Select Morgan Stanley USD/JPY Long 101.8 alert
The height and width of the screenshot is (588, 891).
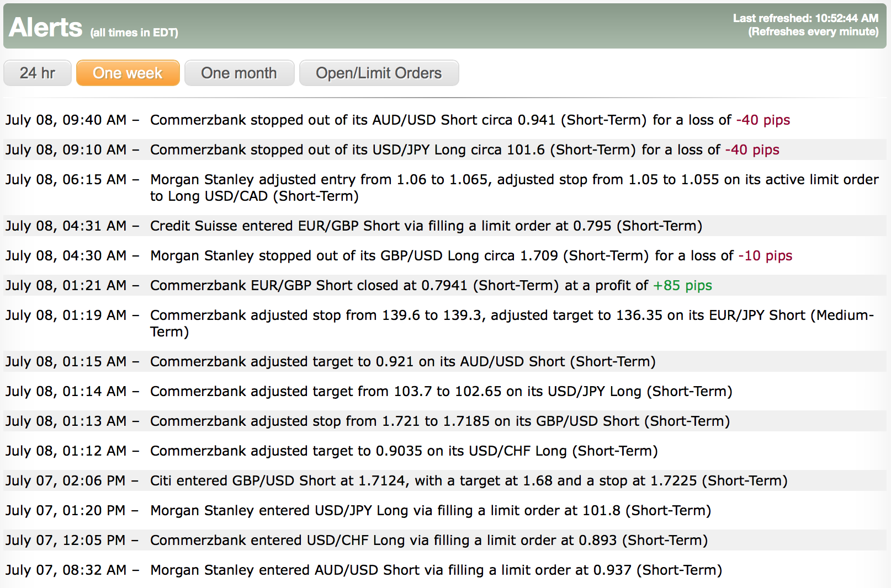[x=430, y=511]
